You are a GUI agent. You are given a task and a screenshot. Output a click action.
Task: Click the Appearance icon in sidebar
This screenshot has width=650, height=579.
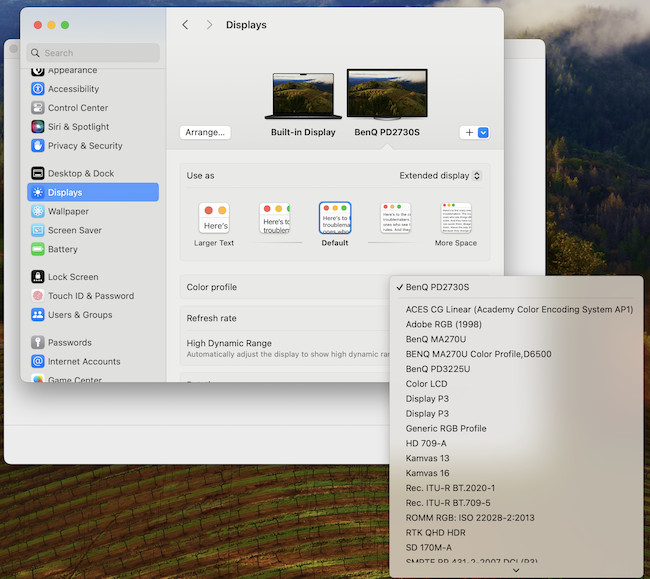tap(38, 71)
